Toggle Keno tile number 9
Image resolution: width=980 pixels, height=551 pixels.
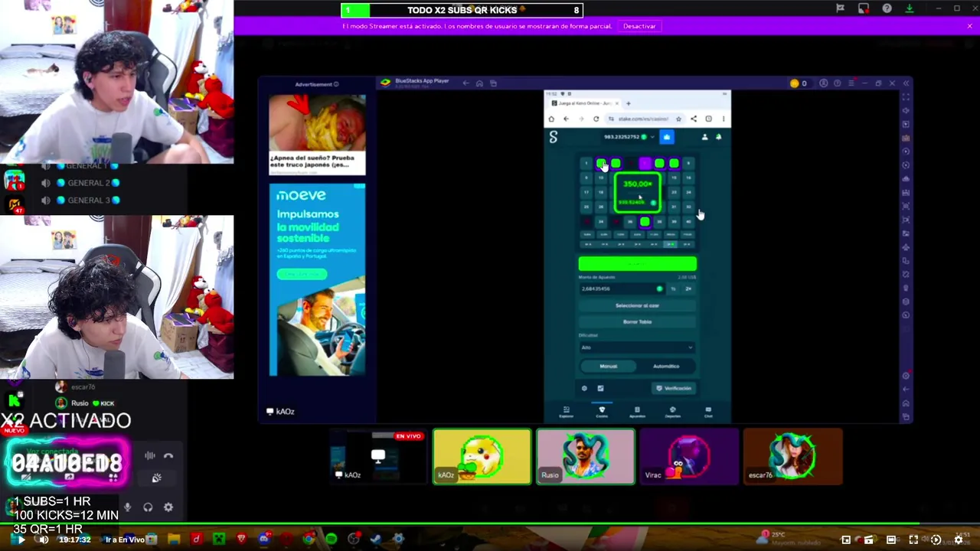coord(586,178)
